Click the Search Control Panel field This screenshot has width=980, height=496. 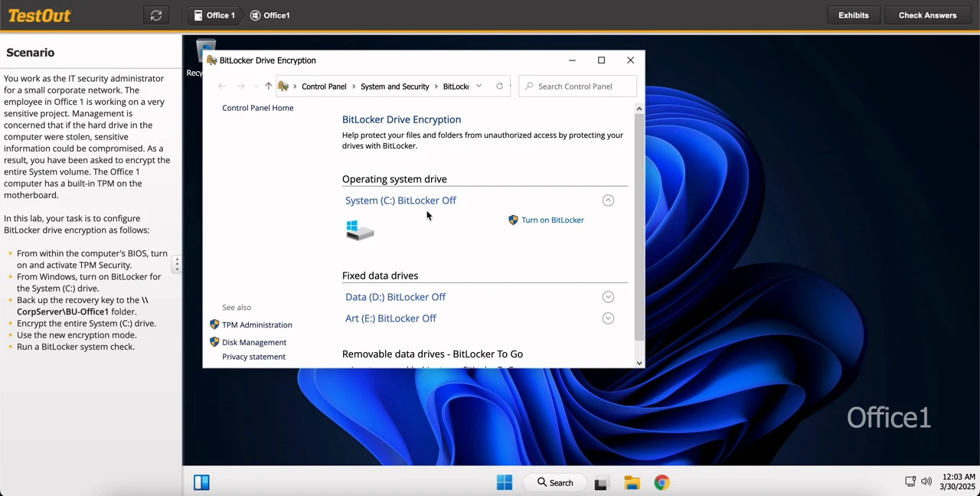click(x=577, y=86)
